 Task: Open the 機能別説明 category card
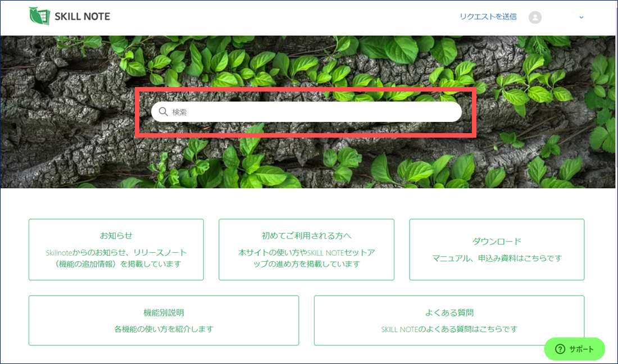coord(163,320)
